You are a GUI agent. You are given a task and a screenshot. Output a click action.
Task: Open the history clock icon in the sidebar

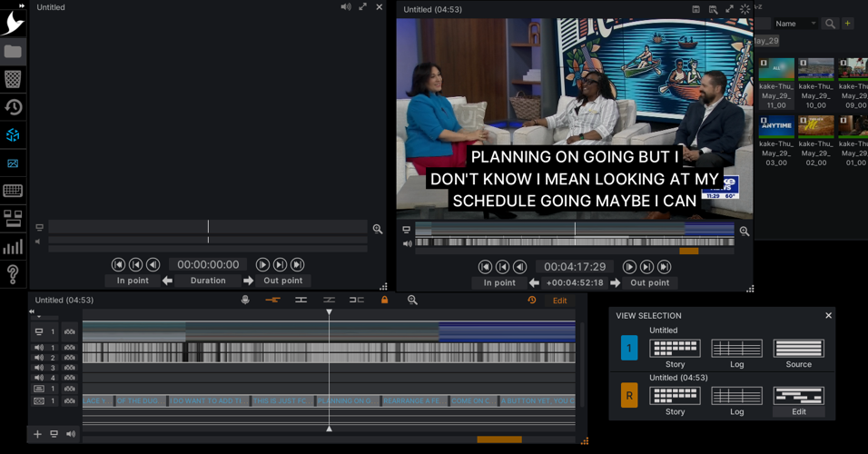[13, 107]
